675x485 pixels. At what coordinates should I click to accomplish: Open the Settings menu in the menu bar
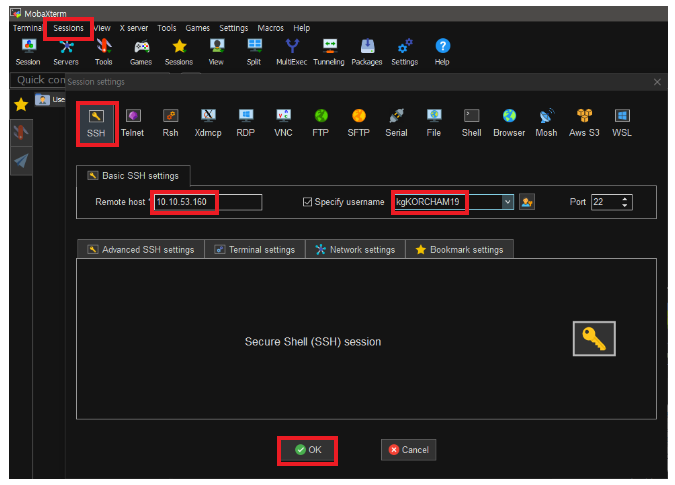234,28
